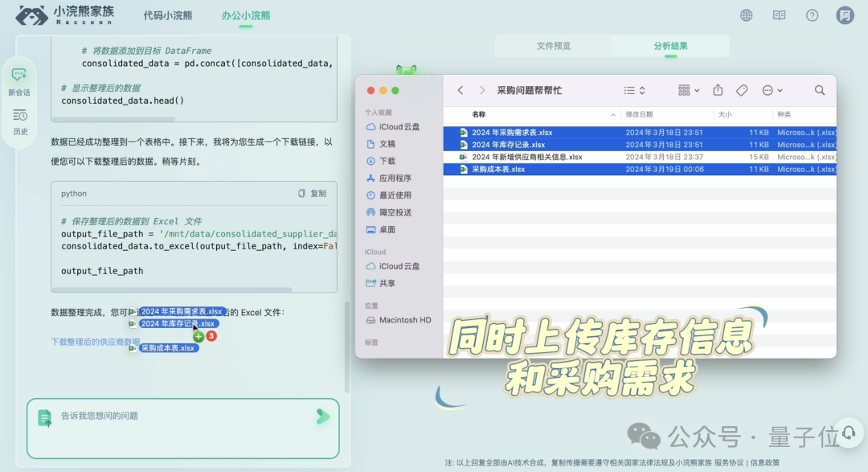Open the list view options dropdown in Finder

[x=634, y=90]
